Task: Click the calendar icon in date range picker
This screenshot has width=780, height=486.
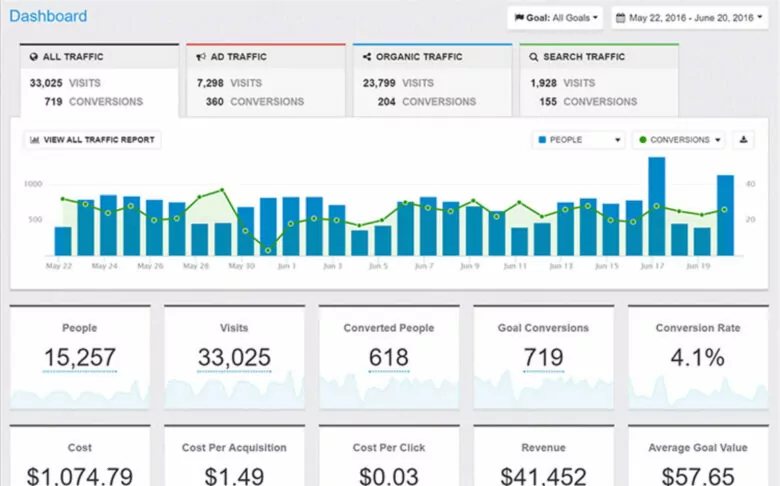Action: tap(621, 18)
